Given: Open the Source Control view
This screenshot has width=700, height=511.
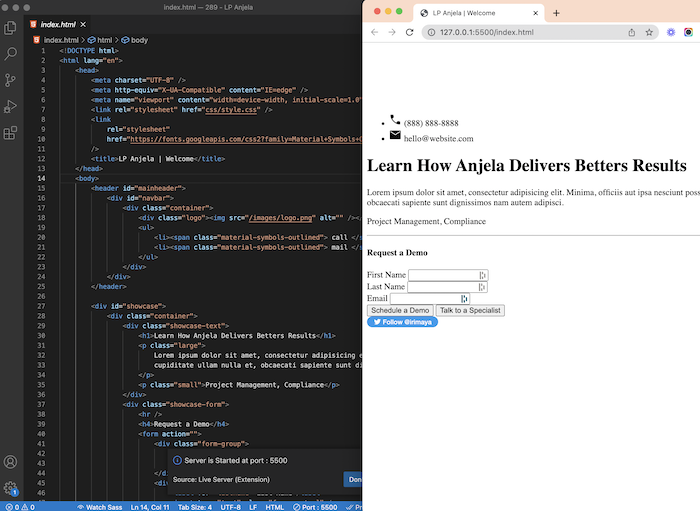Looking at the screenshot, I should pyautogui.click(x=10, y=80).
